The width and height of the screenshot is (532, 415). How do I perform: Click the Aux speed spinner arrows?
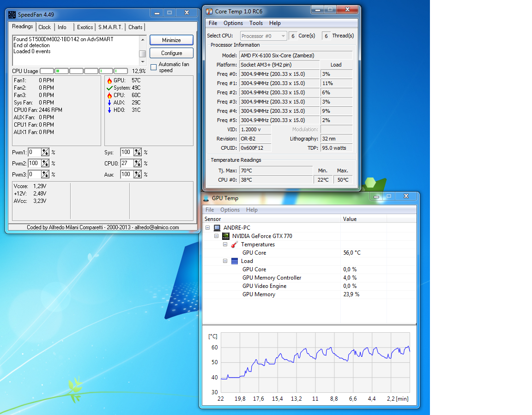pos(138,175)
